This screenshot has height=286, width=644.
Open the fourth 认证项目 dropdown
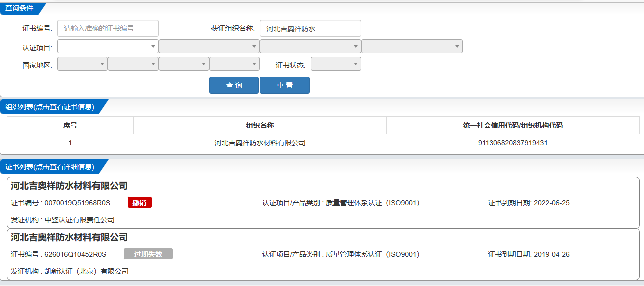[412, 46]
